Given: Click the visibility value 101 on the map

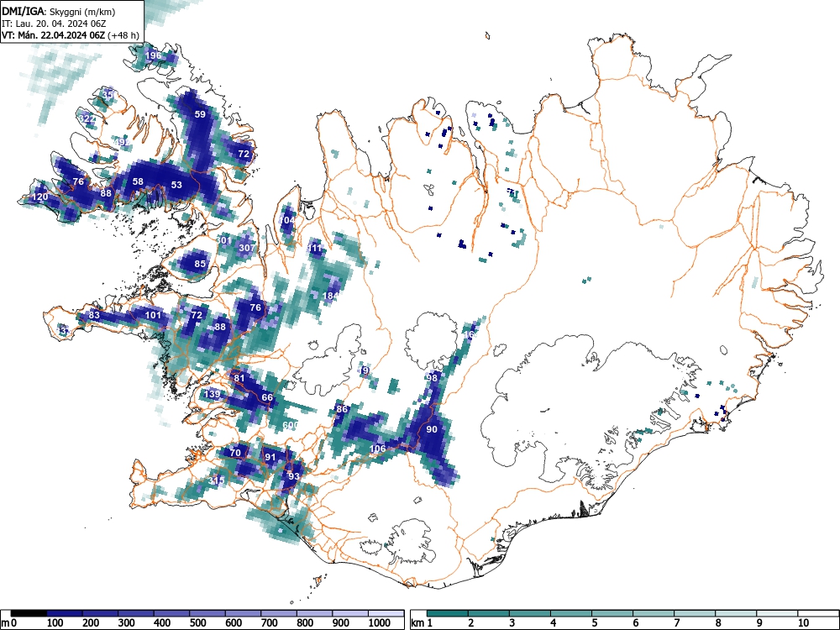Looking at the screenshot, I should click(153, 314).
